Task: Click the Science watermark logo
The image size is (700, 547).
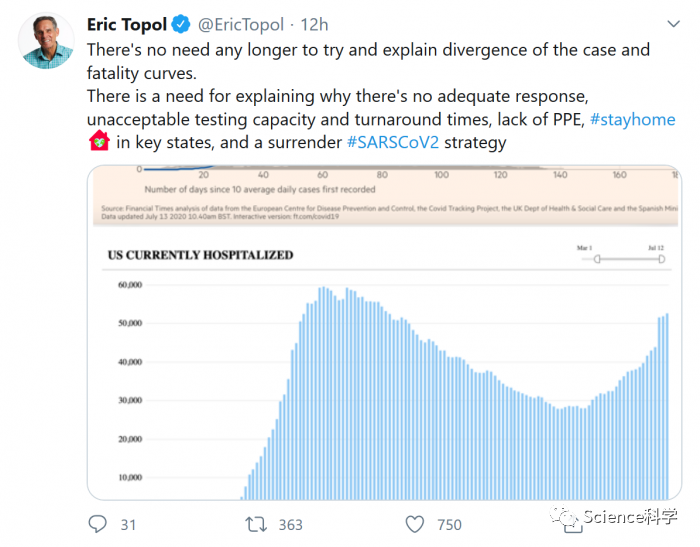Action: coord(614,517)
